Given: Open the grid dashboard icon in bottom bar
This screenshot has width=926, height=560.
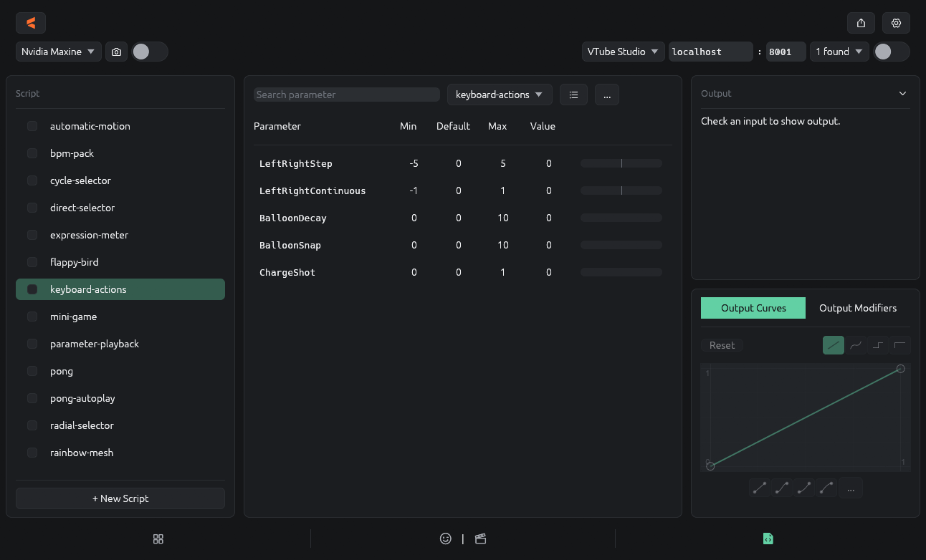Looking at the screenshot, I should pos(158,539).
